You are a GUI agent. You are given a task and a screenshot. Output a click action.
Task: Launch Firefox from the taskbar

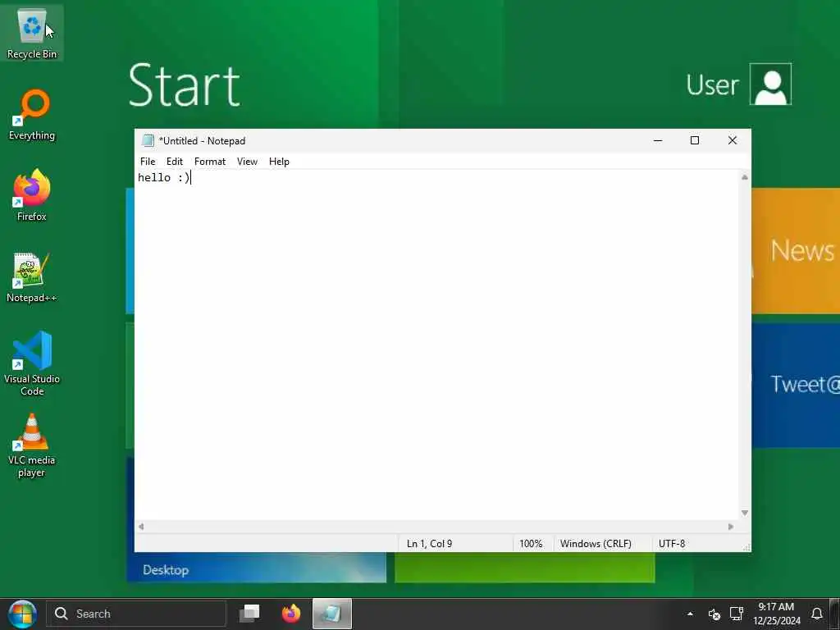(x=291, y=614)
